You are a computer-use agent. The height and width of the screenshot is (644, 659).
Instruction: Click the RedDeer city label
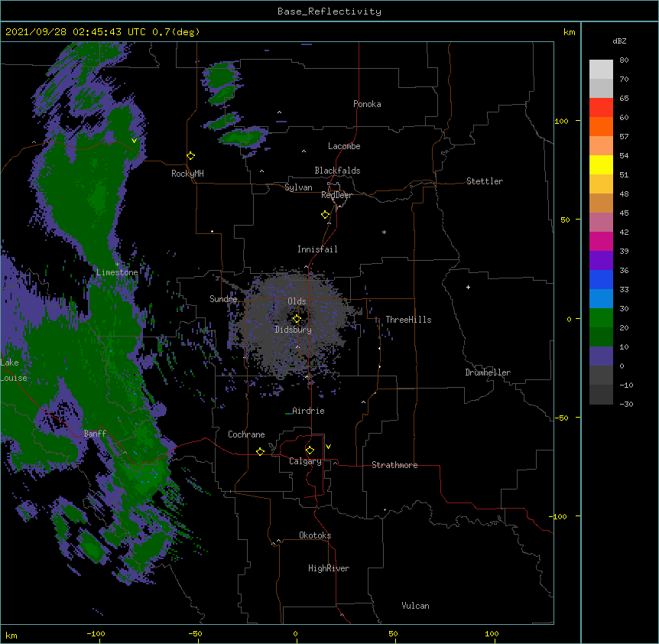(x=336, y=195)
